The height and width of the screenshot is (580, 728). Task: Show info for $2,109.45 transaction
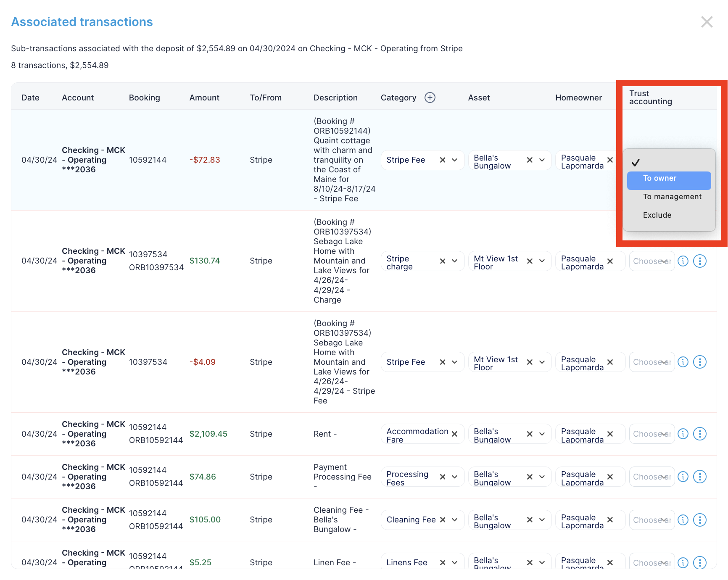683,434
